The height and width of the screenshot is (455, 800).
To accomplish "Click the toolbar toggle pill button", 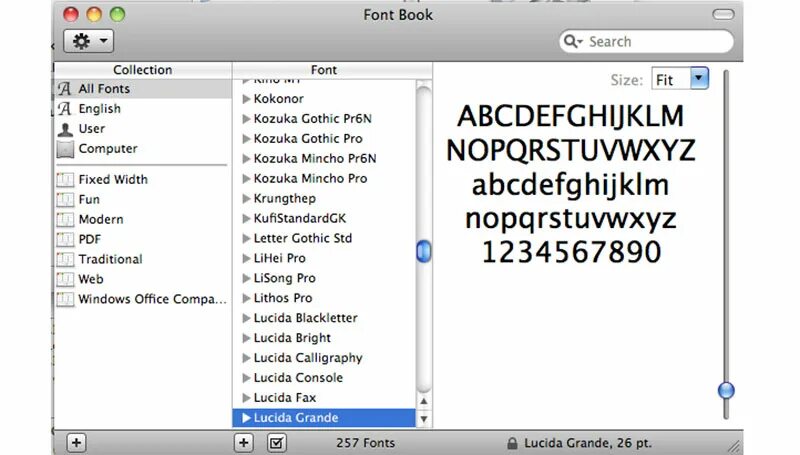I will click(723, 15).
